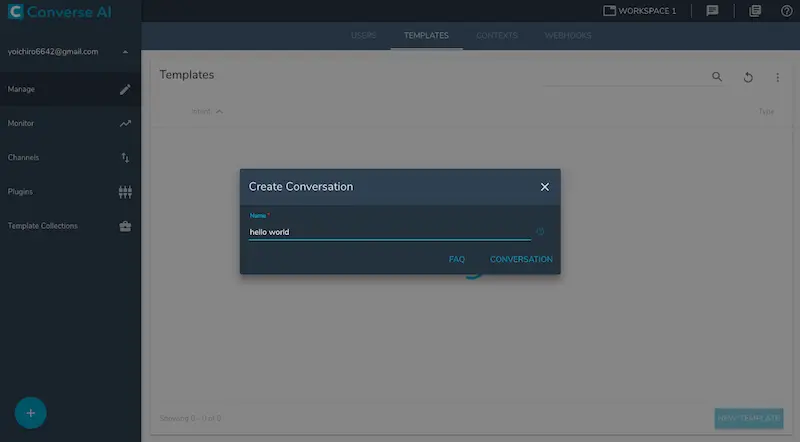
Task: Collapse the account email dropdown
Action: (x=125, y=52)
